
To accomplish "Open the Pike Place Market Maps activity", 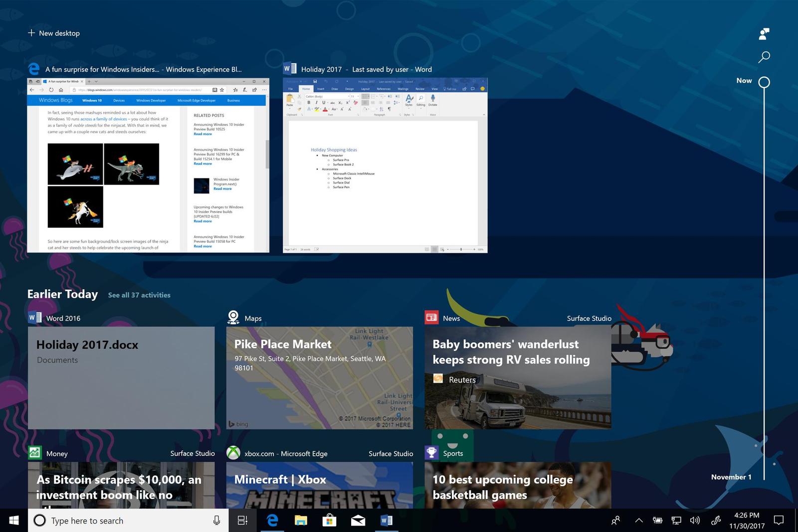I will point(319,378).
